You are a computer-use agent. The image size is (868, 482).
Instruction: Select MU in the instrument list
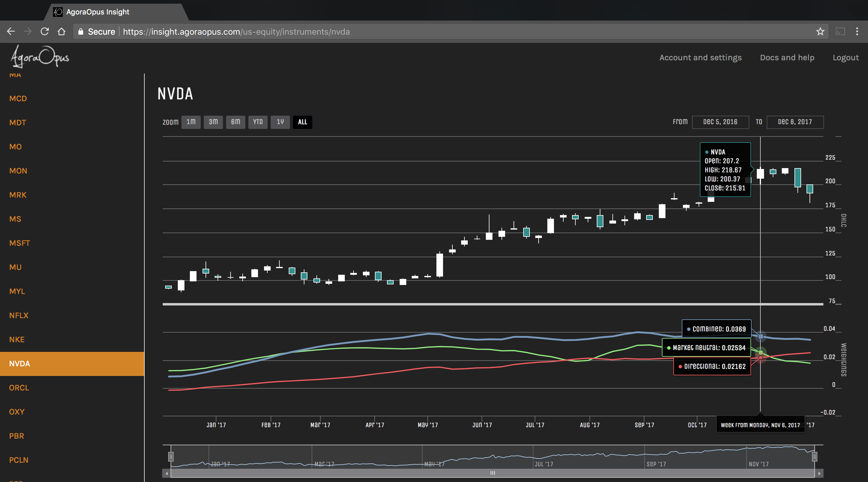coord(15,267)
